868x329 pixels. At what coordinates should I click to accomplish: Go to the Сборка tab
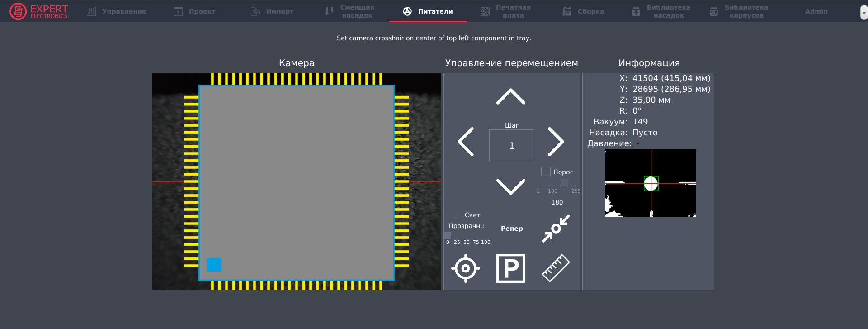point(583,11)
